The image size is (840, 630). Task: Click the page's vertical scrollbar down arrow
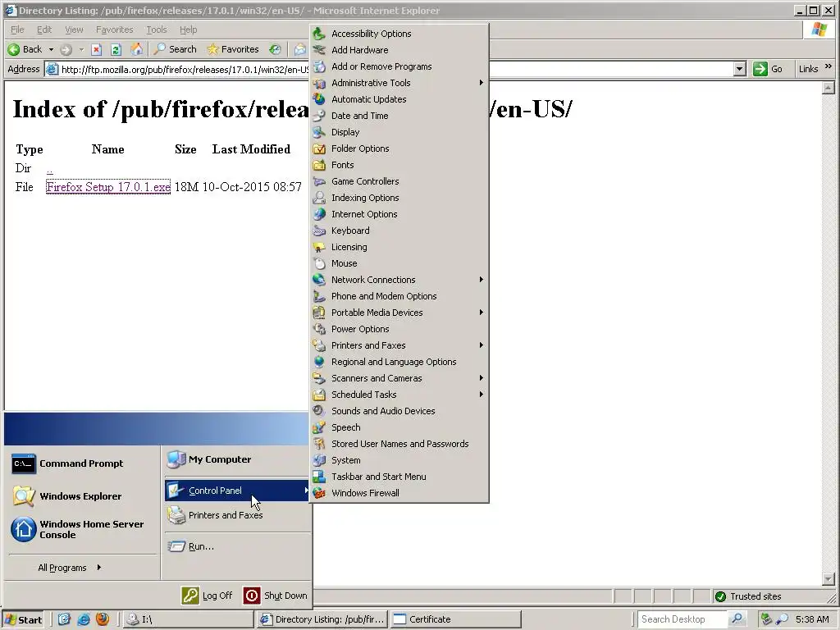click(x=829, y=579)
